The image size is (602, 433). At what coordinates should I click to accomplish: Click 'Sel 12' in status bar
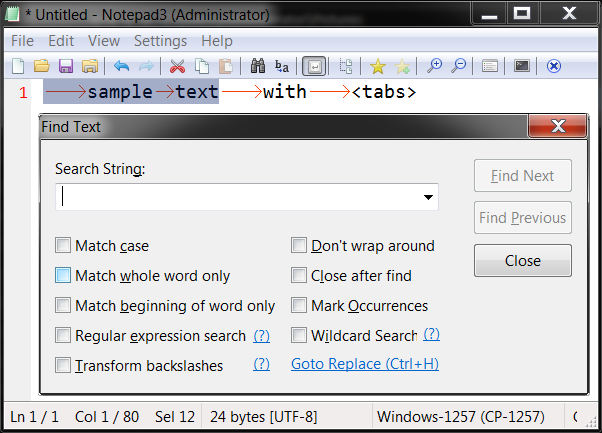[175, 417]
